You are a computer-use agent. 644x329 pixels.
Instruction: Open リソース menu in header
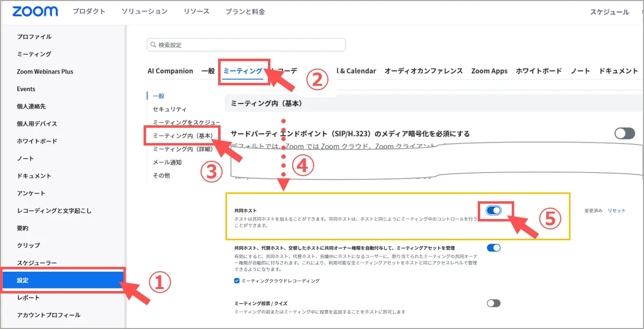[x=196, y=11]
